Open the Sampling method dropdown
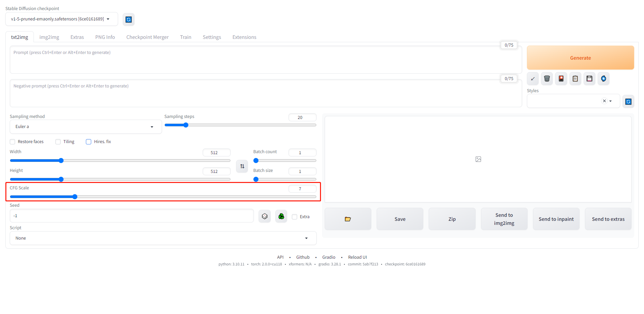 click(86, 127)
